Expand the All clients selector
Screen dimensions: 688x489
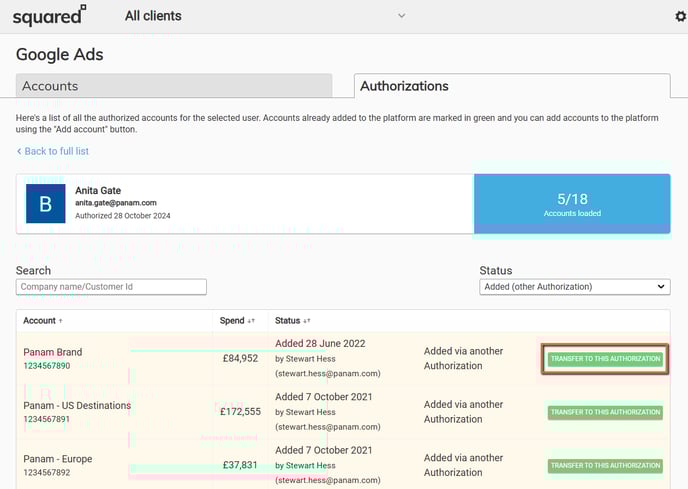[402, 15]
